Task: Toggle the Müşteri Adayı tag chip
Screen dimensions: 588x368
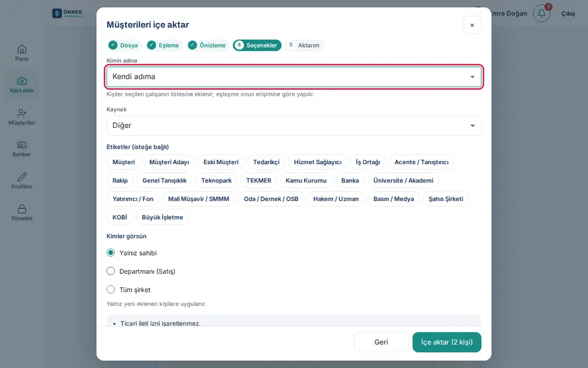Action: coord(169,162)
